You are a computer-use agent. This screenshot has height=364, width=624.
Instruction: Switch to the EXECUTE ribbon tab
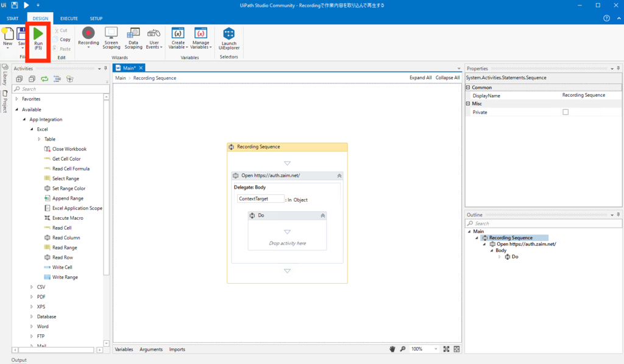pos(69,18)
